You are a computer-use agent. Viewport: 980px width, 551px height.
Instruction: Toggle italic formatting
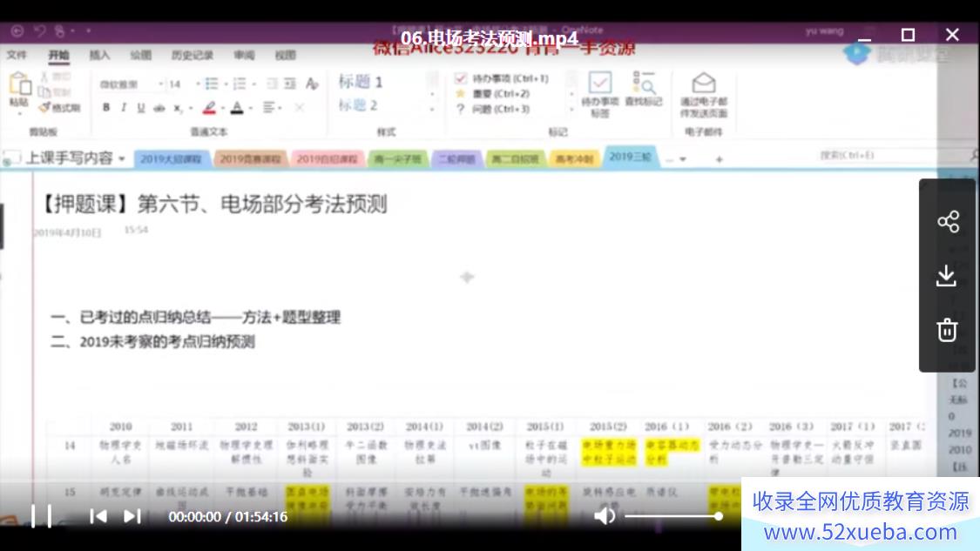point(124,107)
